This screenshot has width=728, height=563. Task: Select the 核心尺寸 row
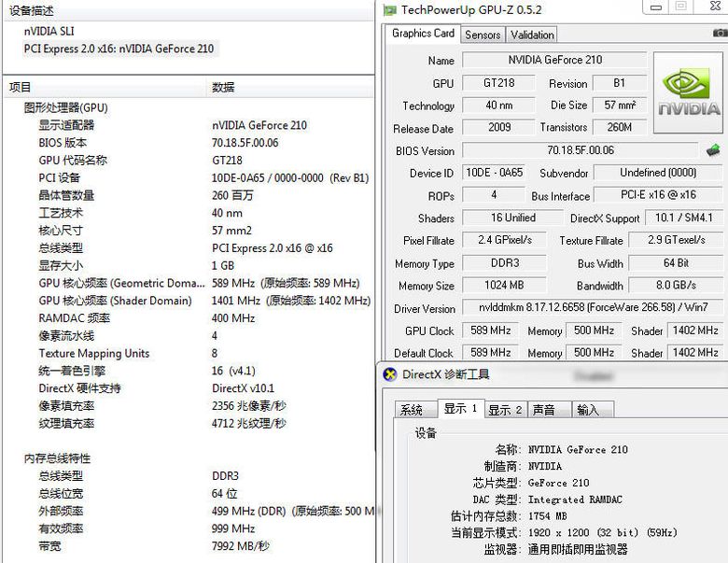tap(189, 231)
